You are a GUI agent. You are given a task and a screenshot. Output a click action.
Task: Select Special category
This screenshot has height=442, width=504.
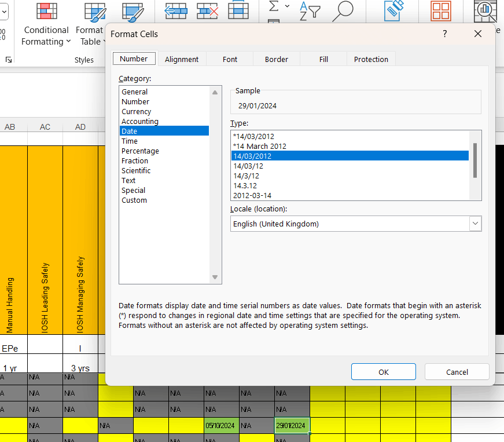[x=164, y=191]
